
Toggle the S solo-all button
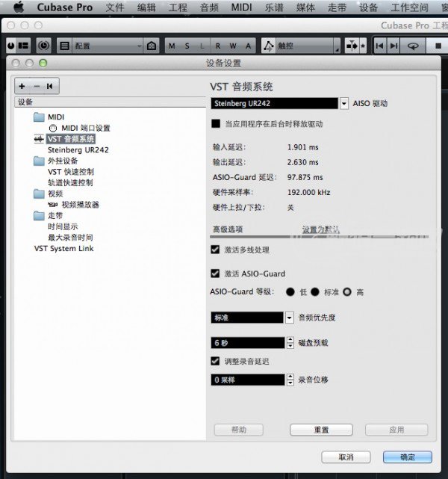187,46
